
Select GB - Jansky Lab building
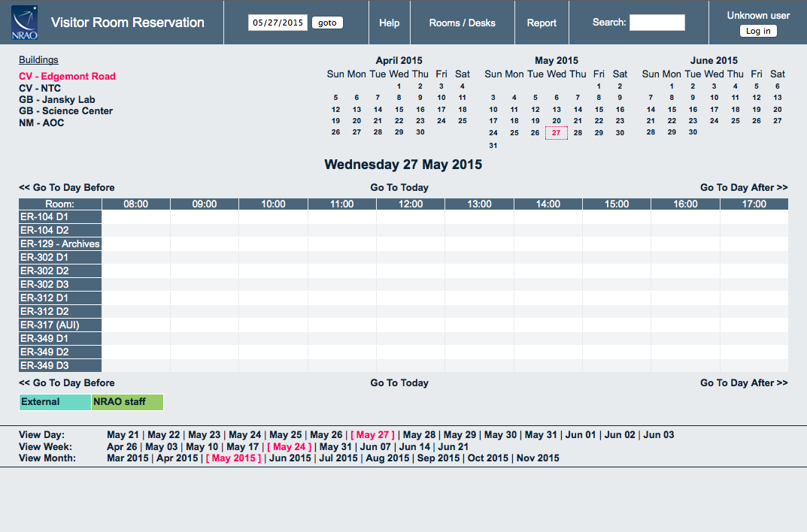[57, 99]
